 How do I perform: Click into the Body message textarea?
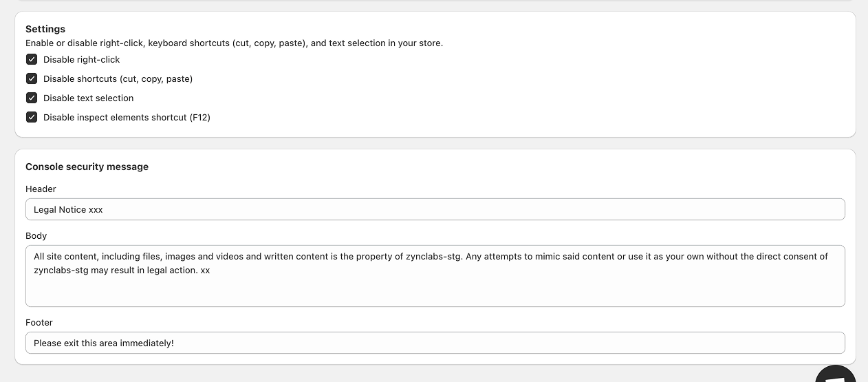pyautogui.click(x=435, y=289)
